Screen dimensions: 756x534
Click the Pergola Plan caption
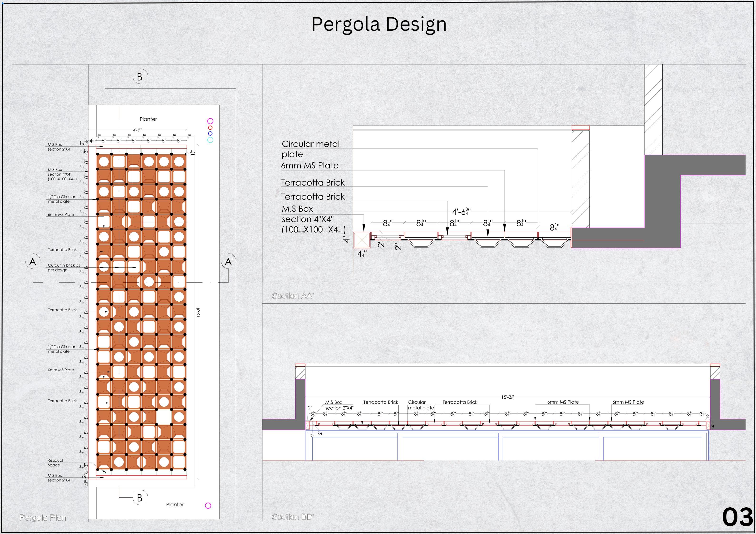[43, 518]
